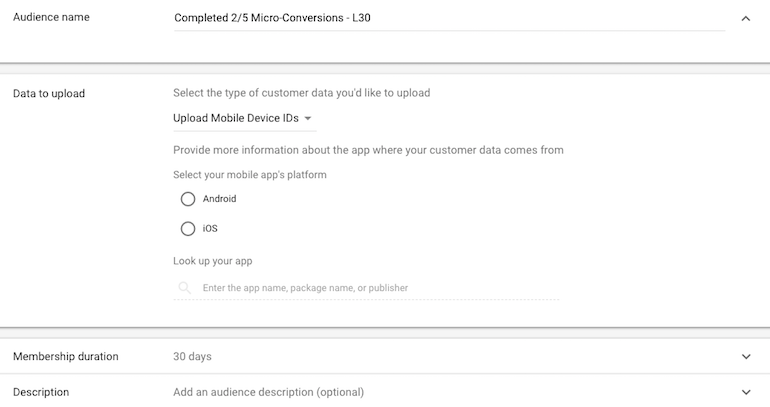Select the Android platform radio button
Viewport: 770px width, 407px height.
coord(188,199)
